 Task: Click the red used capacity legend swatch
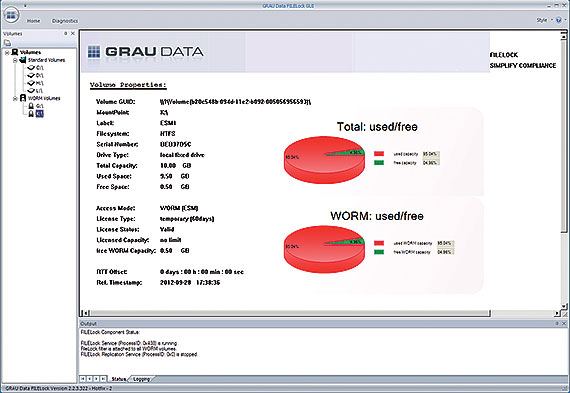click(379, 154)
